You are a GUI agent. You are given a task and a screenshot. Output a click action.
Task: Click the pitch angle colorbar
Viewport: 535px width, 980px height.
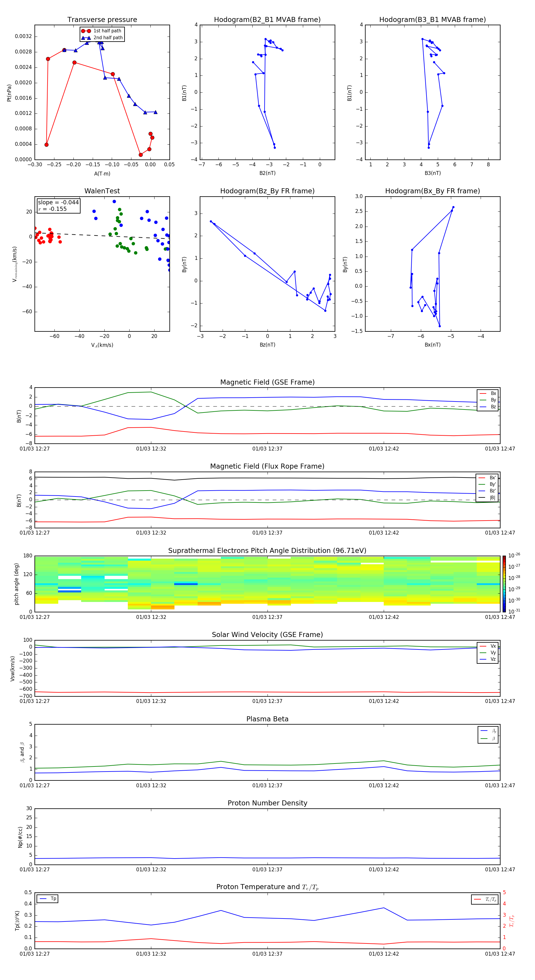tap(504, 584)
